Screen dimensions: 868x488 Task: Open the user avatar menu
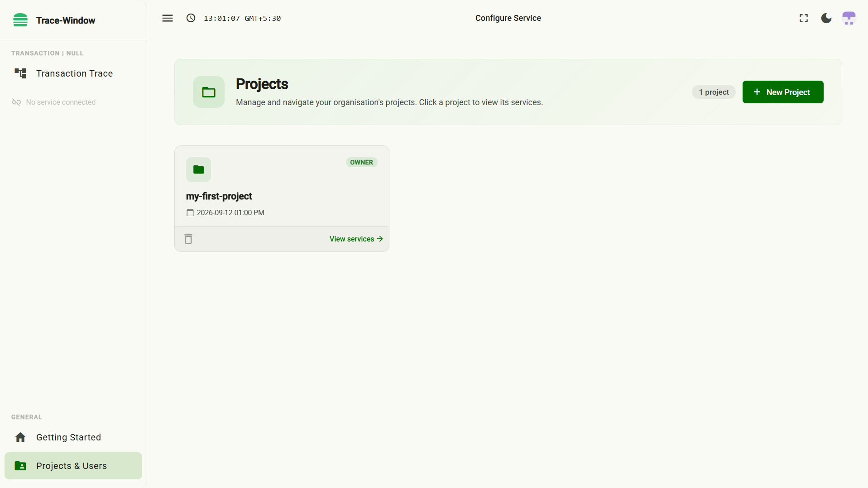[x=849, y=18]
